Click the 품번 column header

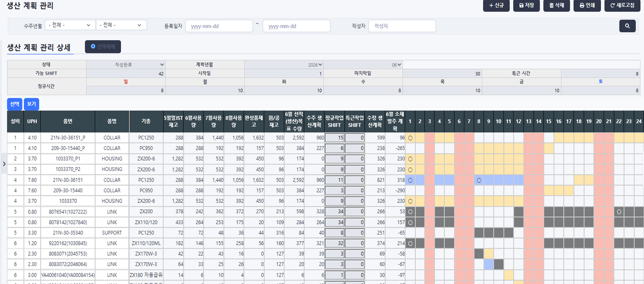coord(68,121)
